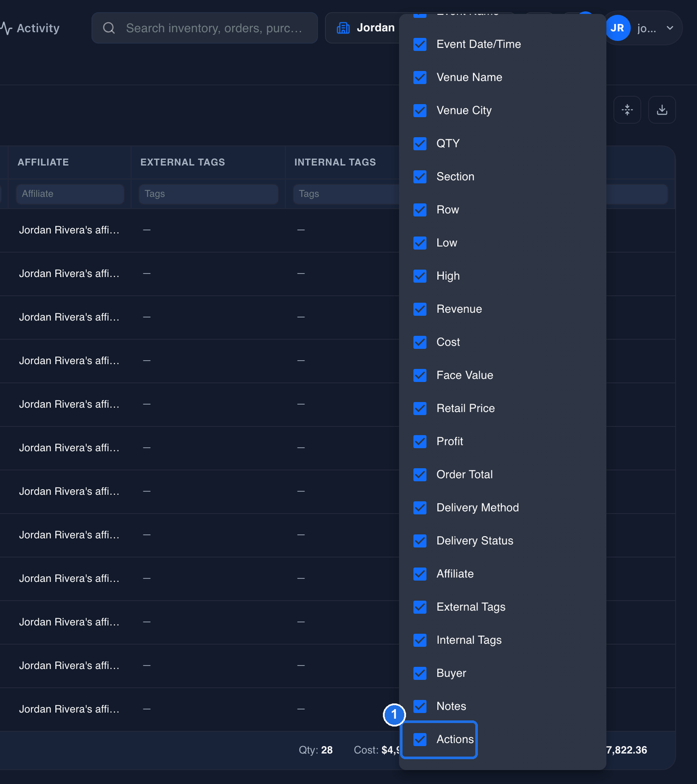This screenshot has width=697, height=784.
Task: Click the Qty: 28 footer total
Action: click(316, 750)
